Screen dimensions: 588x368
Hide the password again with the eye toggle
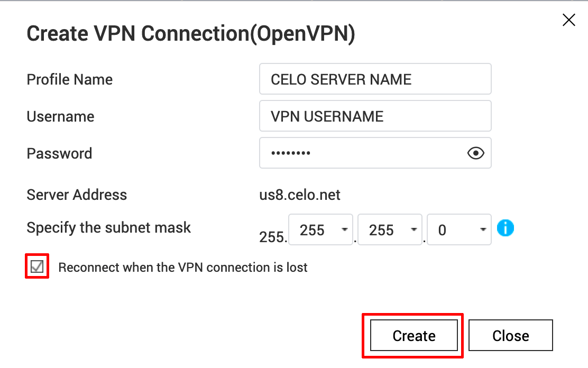pyautogui.click(x=475, y=153)
